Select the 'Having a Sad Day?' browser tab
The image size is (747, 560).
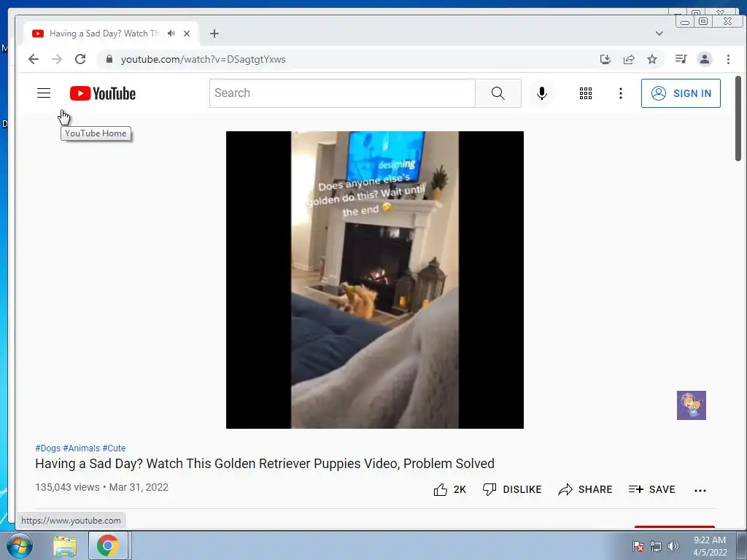pyautogui.click(x=112, y=34)
